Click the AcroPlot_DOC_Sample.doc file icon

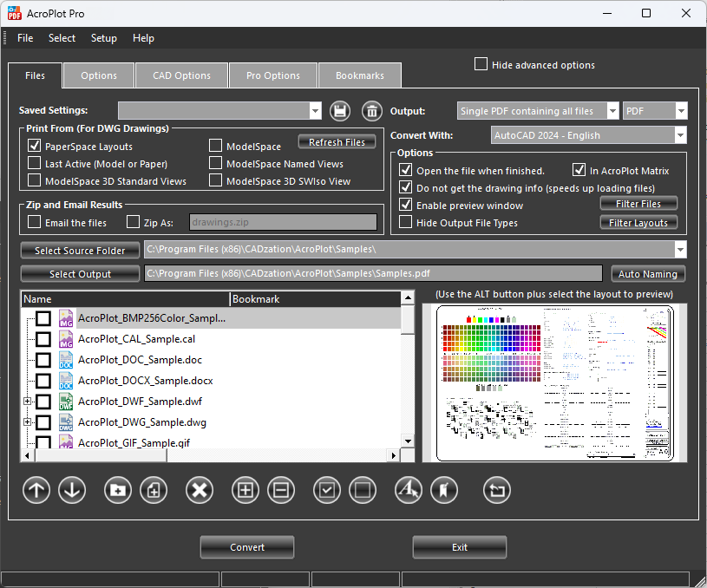[66, 360]
